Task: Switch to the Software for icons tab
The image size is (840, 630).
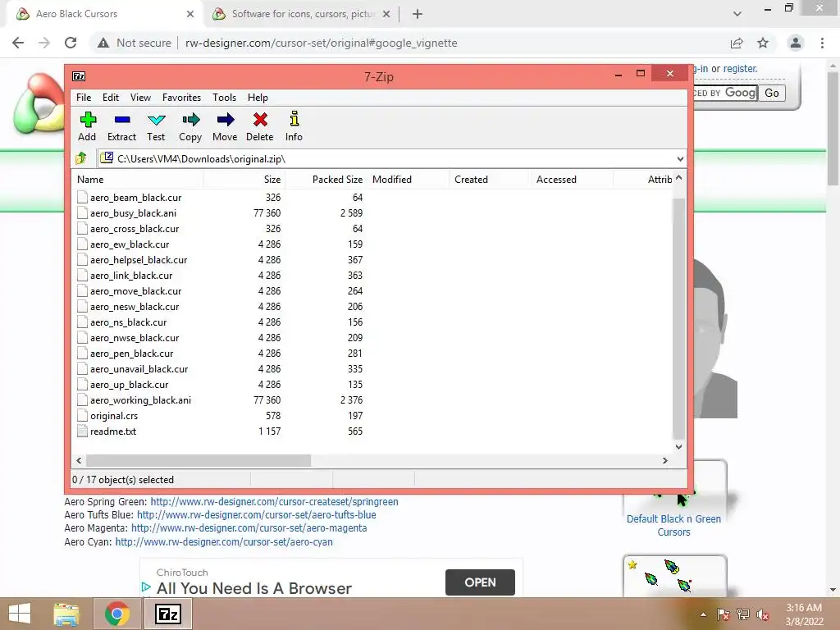Action: click(303, 14)
